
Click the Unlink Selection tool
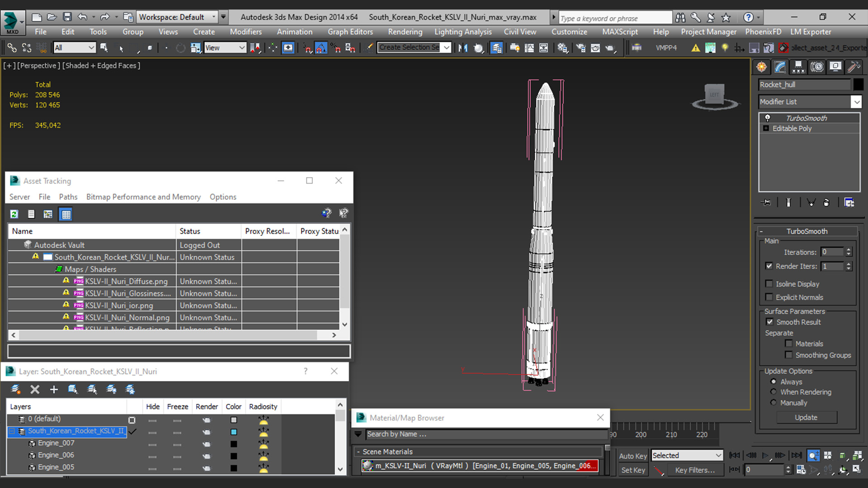pos(27,47)
